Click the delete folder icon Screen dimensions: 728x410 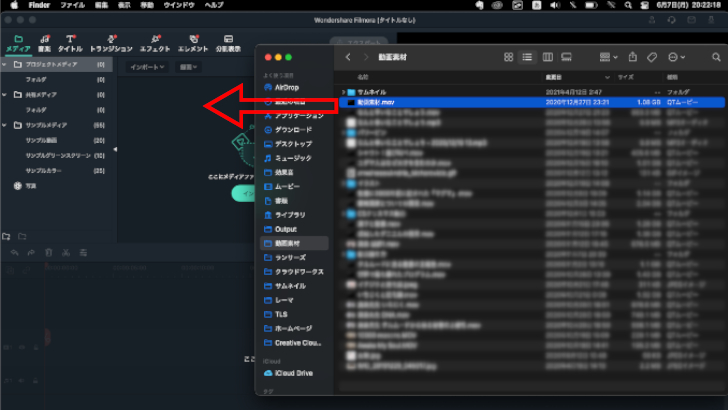(22, 237)
